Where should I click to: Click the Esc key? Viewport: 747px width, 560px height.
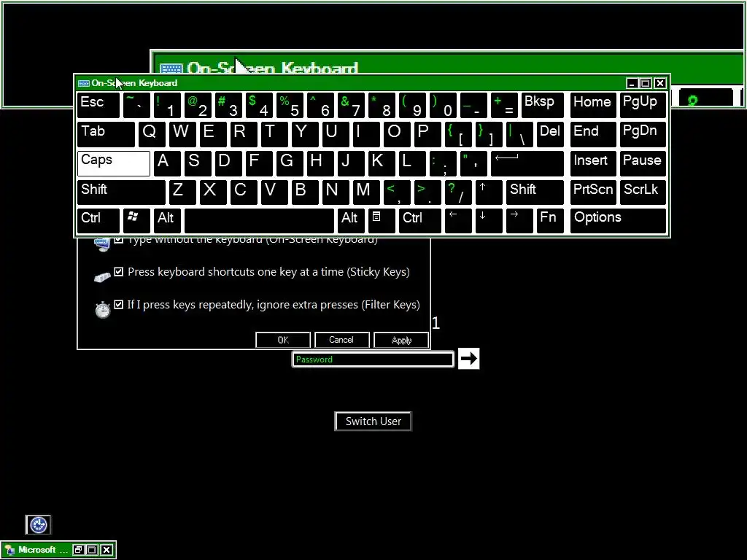coord(98,105)
